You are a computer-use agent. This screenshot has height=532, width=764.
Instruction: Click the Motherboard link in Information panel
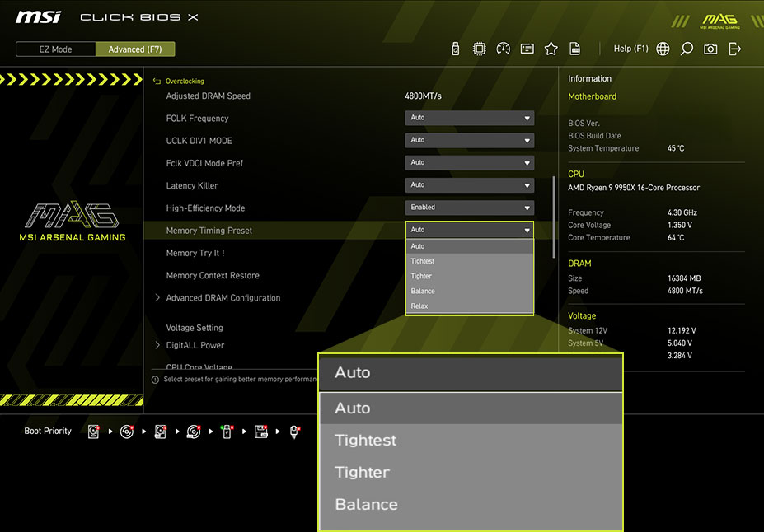(x=592, y=96)
